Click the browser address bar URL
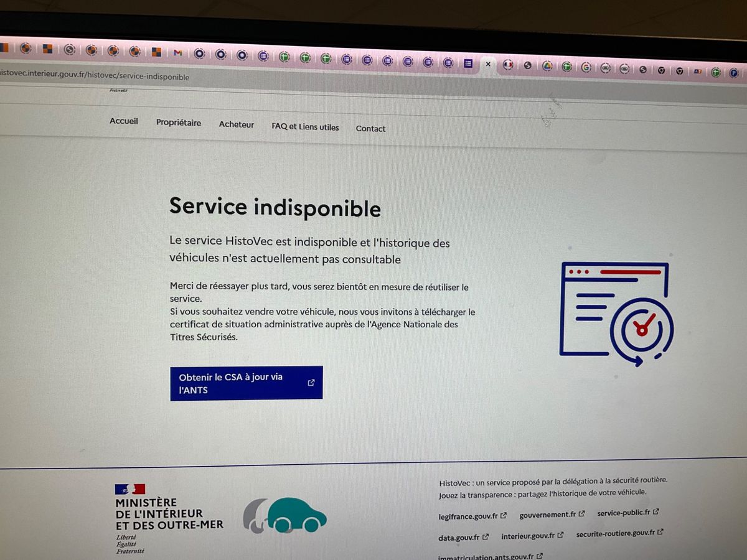Image resolution: width=747 pixels, height=560 pixels. click(95, 75)
